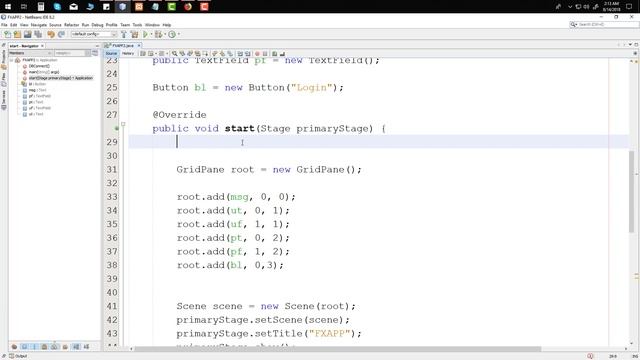Open the Profile Project dropdown arrow
This screenshot has height=360, width=640.
(x=178, y=35)
